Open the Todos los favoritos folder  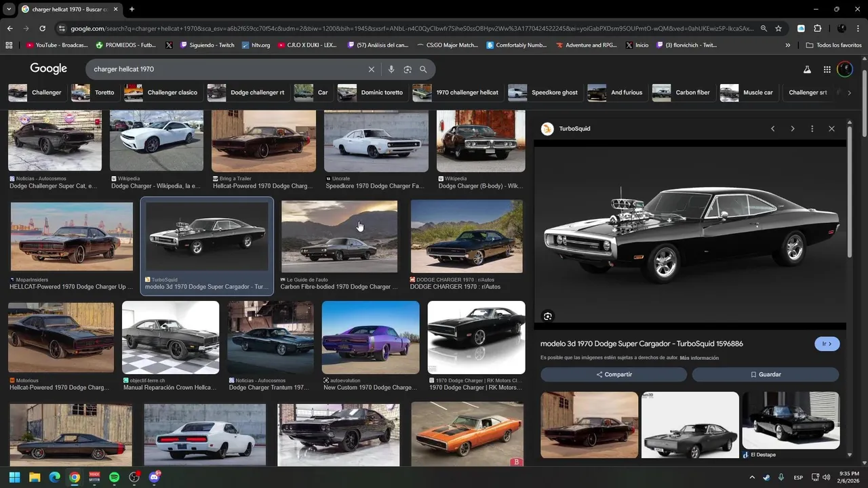tap(833, 45)
